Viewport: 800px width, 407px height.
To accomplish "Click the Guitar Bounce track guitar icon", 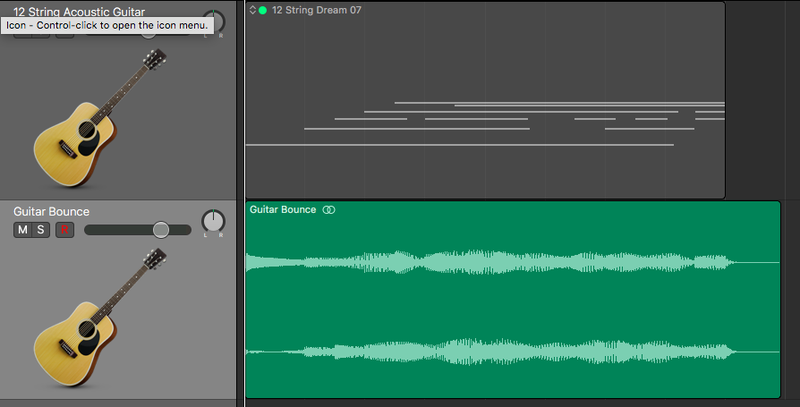I will pyautogui.click(x=100, y=317).
